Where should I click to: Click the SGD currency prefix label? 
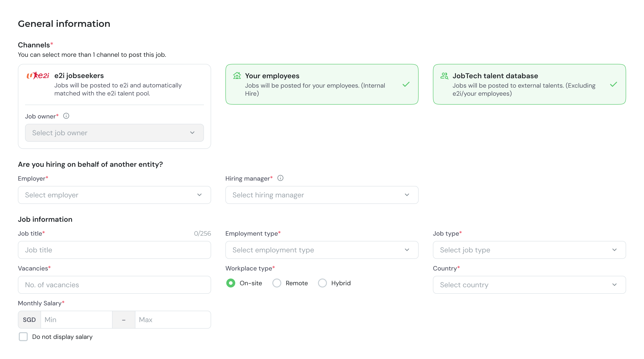29,320
